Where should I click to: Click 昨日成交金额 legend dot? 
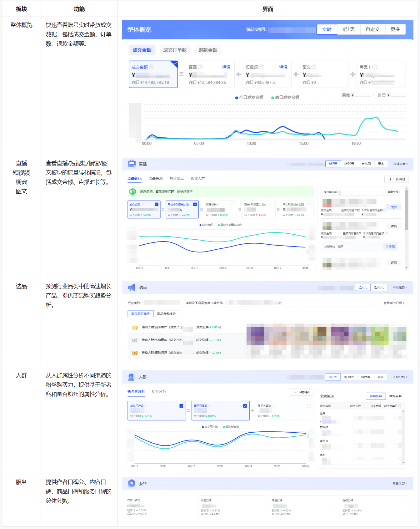(x=272, y=98)
